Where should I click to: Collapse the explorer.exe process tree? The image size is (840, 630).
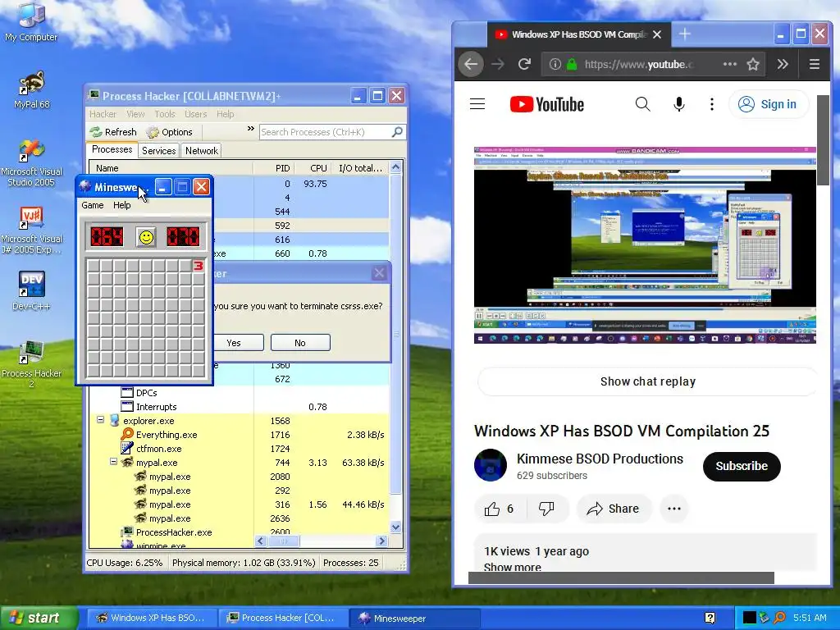coord(100,420)
